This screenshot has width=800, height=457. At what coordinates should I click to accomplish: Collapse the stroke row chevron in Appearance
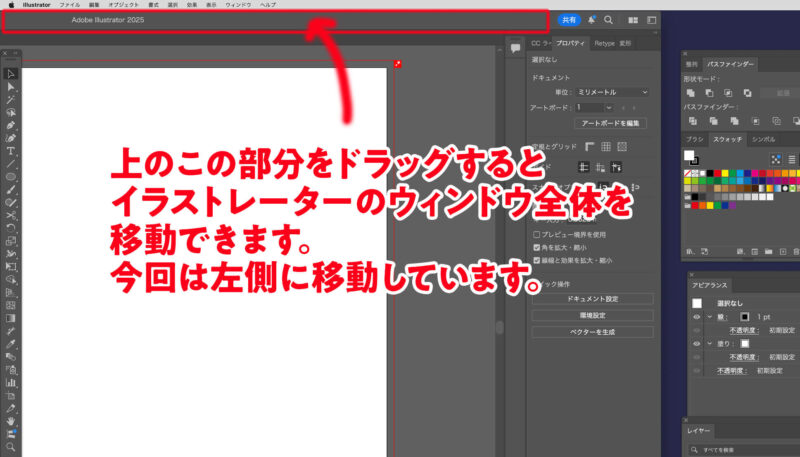[709, 317]
